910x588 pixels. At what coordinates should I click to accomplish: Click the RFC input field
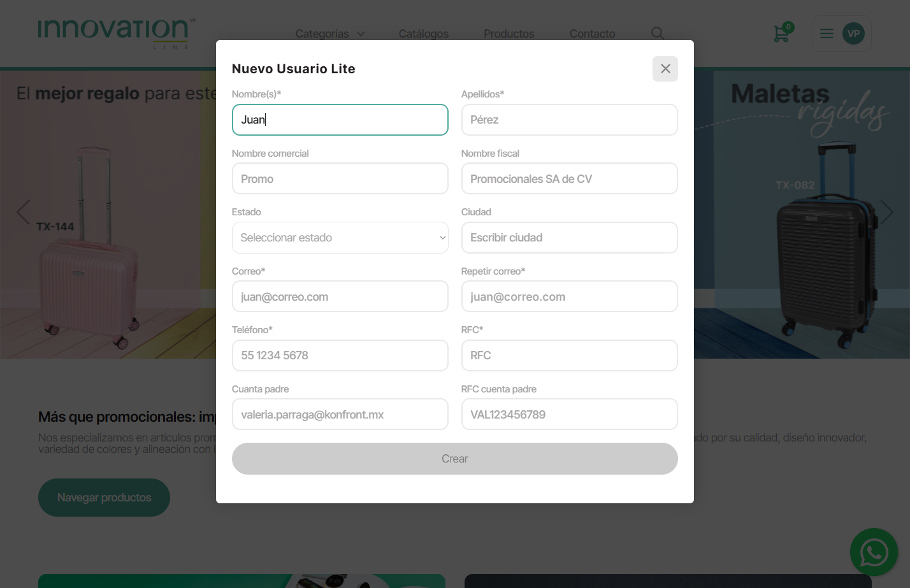570,355
